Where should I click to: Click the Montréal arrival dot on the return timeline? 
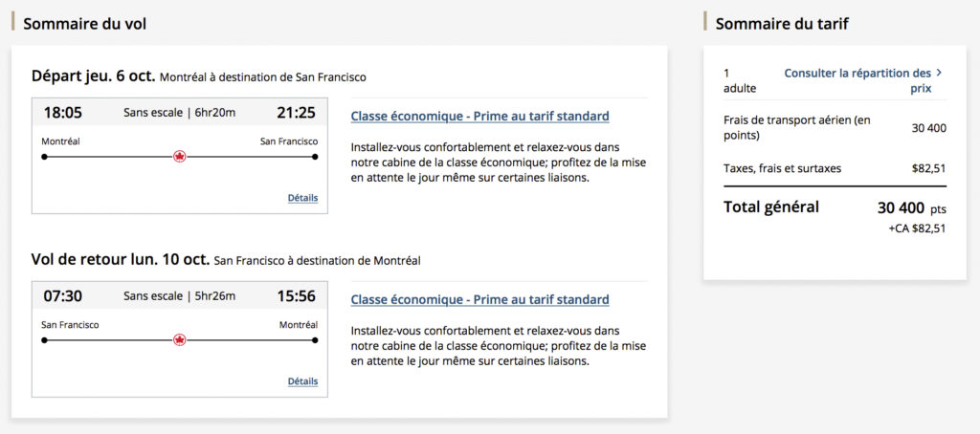(315, 340)
